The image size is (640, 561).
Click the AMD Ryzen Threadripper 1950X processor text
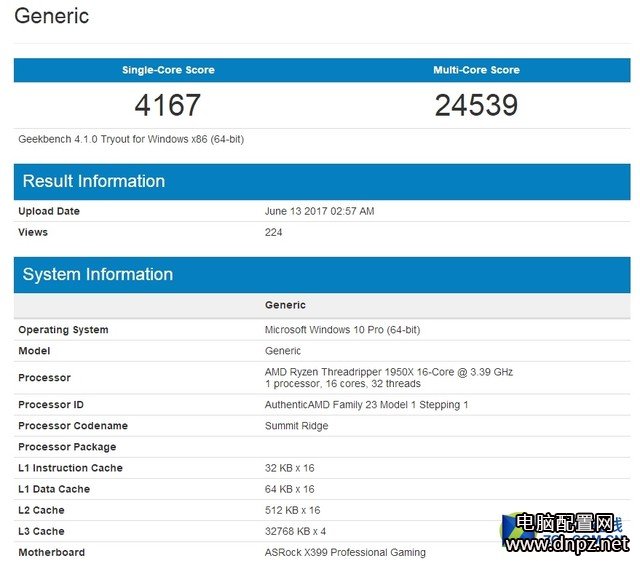pos(388,372)
